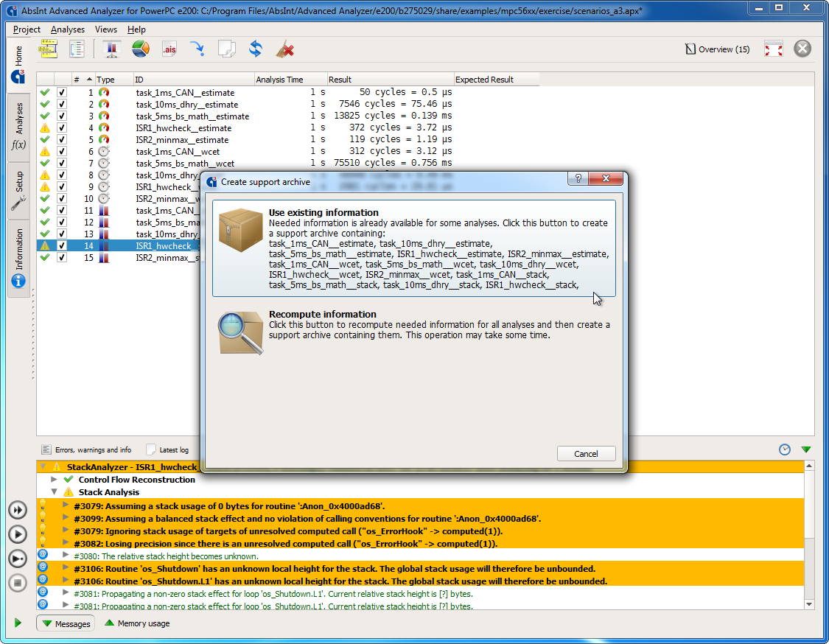The width and height of the screenshot is (829, 644).
Task: Toggle checkbox for ISR2_minmax__estimate row
Action: 62,139
